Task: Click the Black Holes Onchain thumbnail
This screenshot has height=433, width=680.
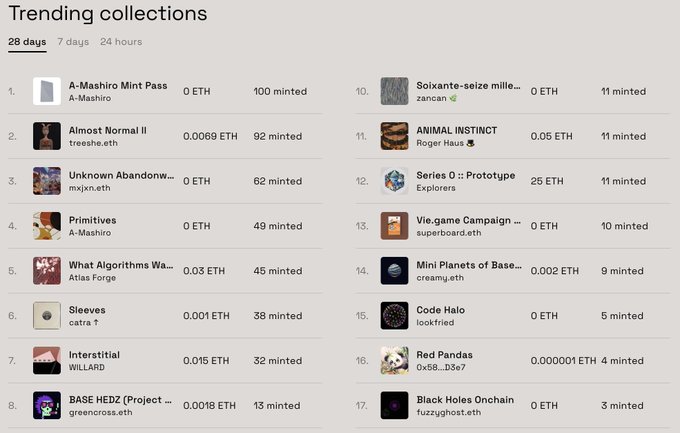Action: point(395,406)
